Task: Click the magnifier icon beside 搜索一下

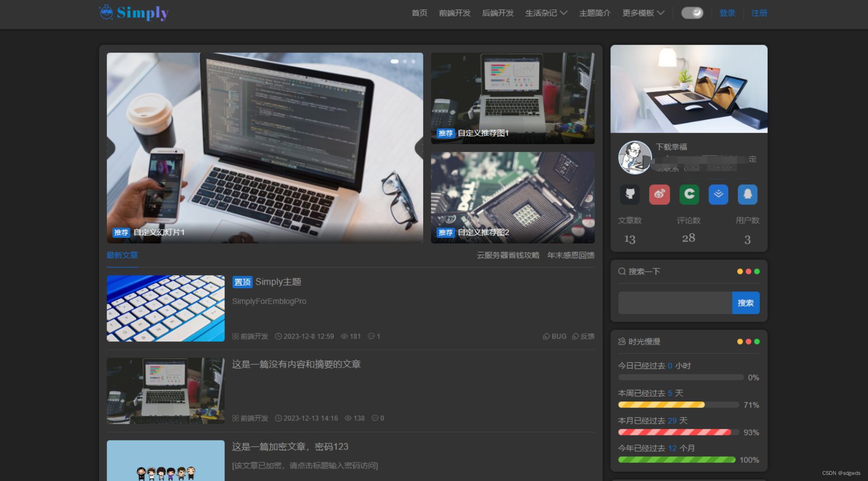Action: click(621, 271)
